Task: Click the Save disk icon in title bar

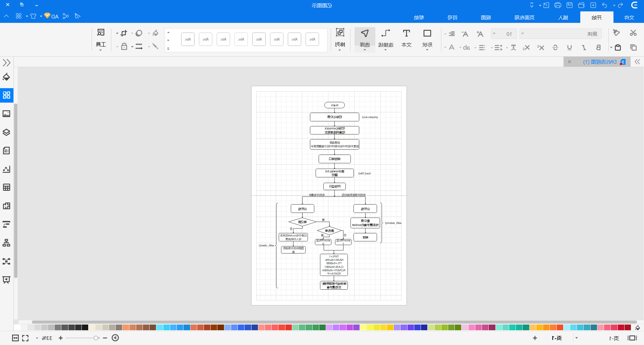Action: coord(570,5)
